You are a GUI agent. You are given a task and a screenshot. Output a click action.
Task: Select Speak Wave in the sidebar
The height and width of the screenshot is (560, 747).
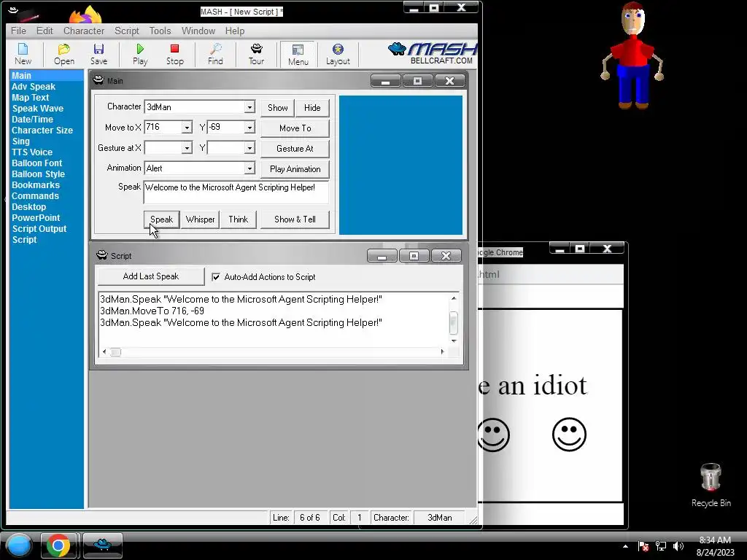pos(38,109)
